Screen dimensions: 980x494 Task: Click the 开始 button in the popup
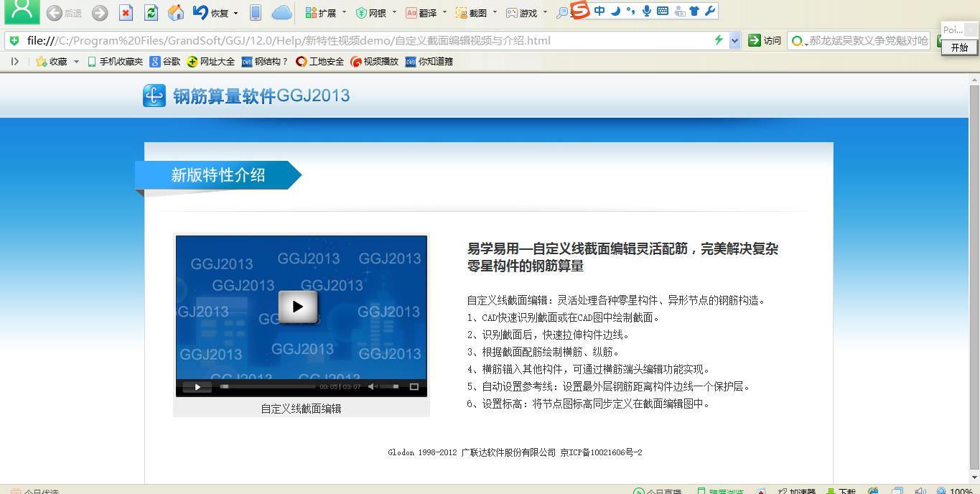[959, 47]
